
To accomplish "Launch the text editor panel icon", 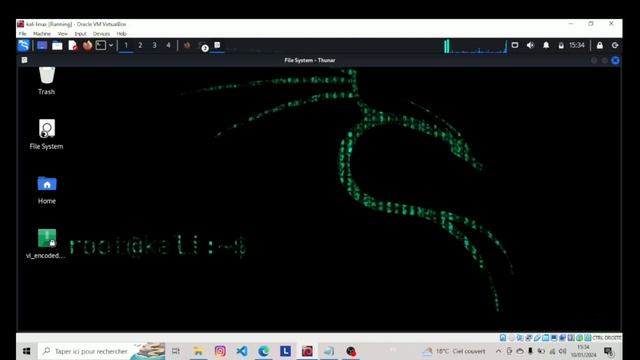I will point(73,45).
